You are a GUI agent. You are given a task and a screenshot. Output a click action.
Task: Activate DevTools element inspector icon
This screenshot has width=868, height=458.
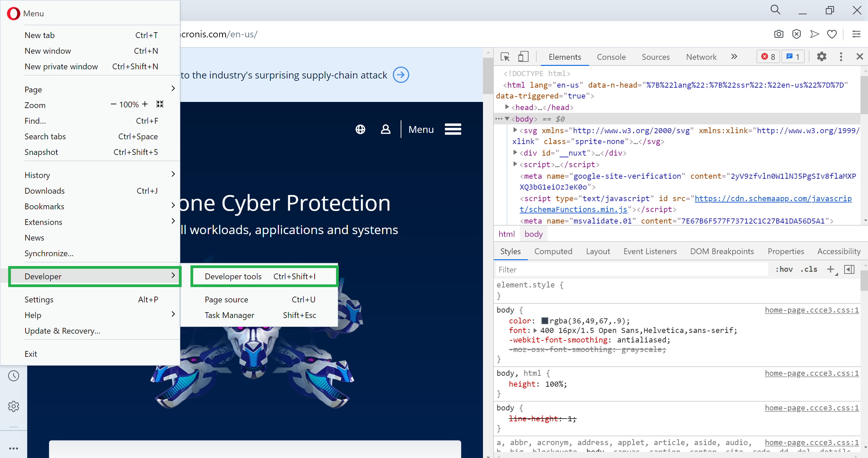(505, 57)
